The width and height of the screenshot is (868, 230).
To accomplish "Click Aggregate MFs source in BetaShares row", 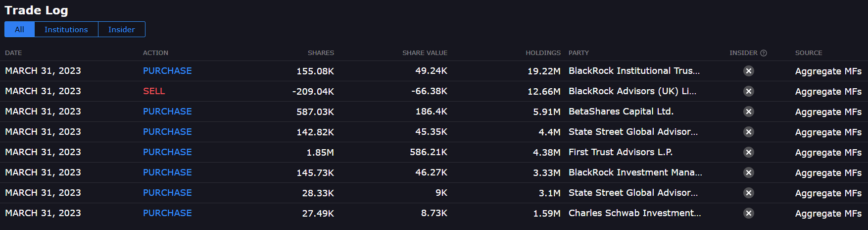I will tap(828, 112).
